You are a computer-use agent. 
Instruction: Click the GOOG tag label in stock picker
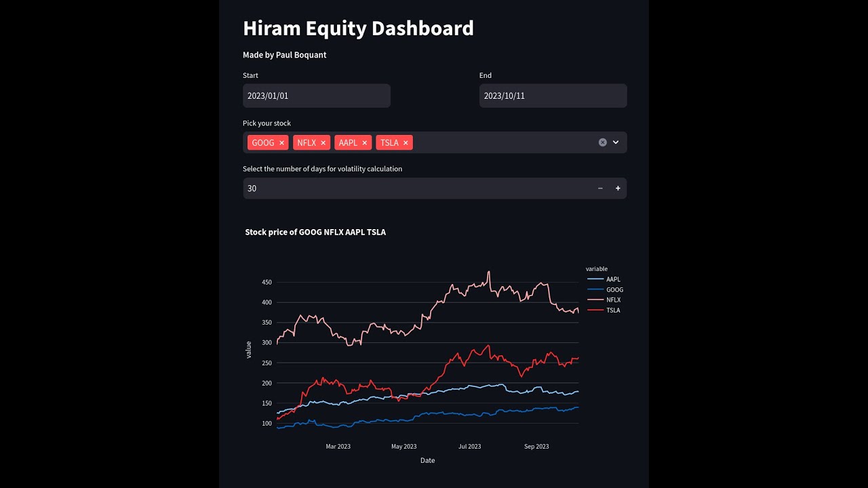pyautogui.click(x=263, y=142)
